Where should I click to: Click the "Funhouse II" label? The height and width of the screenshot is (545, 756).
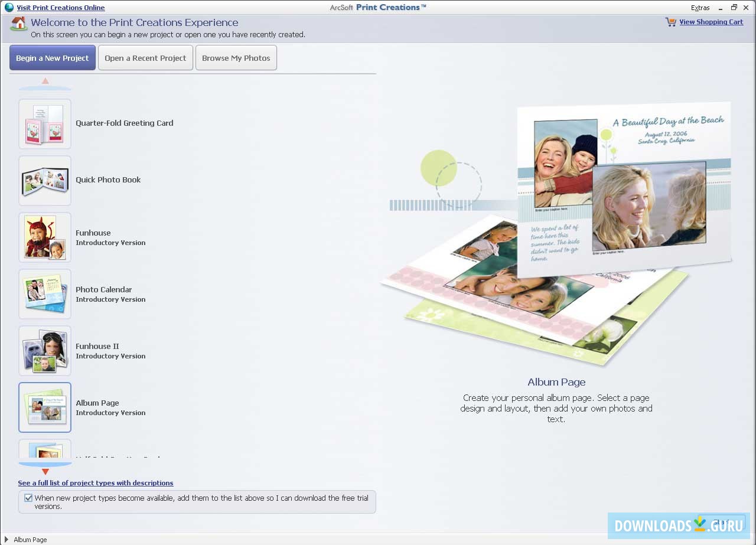tap(97, 346)
